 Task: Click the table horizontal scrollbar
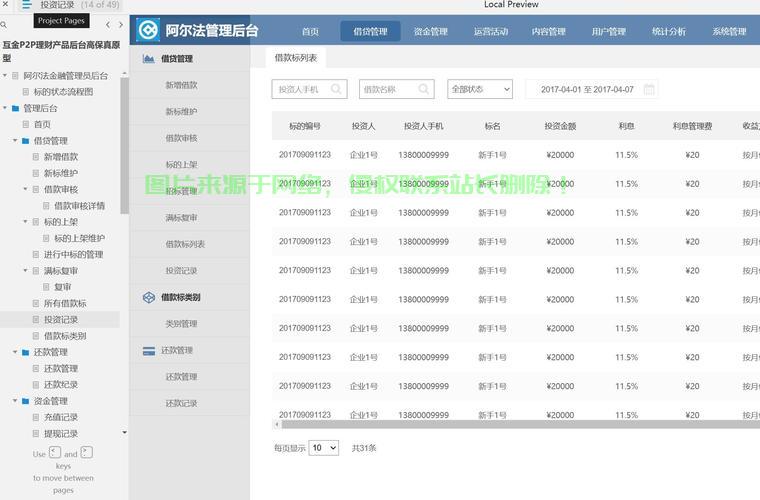520,424
